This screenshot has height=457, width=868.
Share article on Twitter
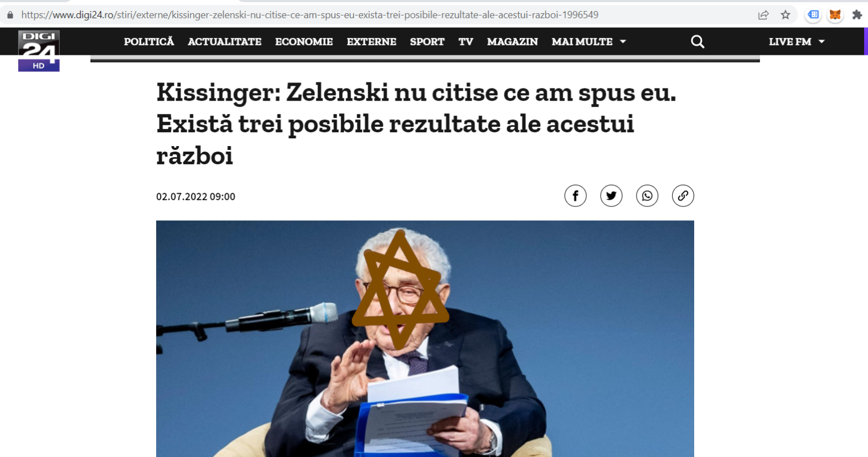[x=611, y=196]
